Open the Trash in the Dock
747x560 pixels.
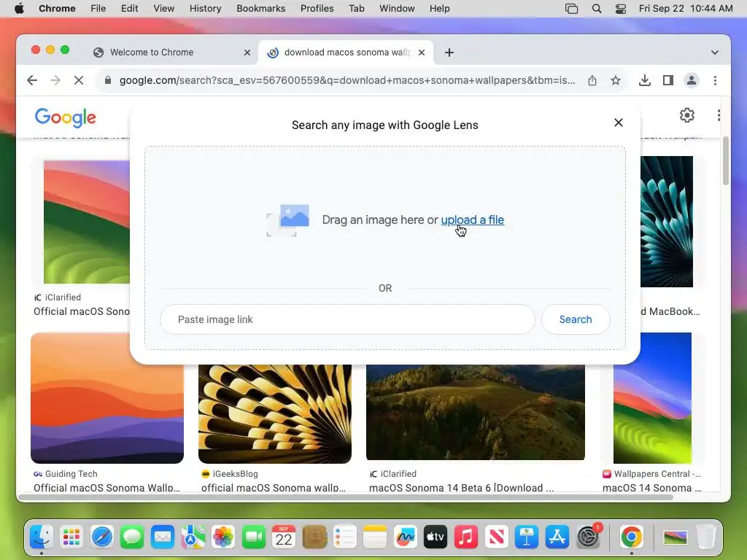pyautogui.click(x=705, y=537)
